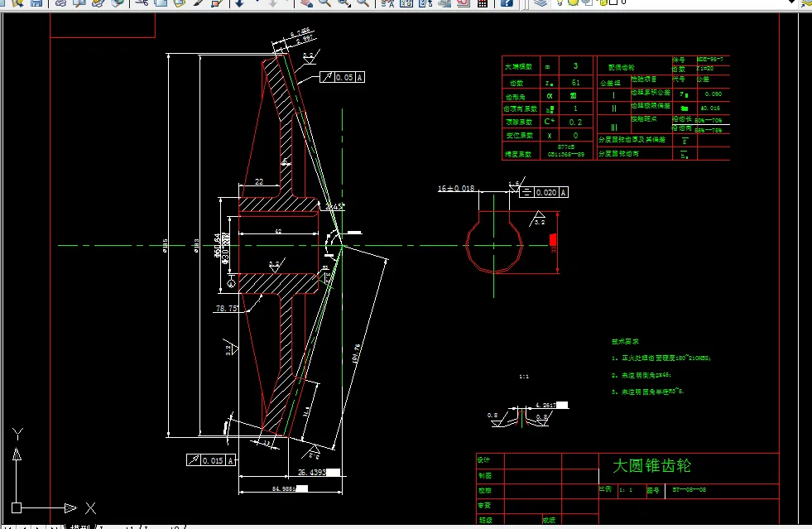Open the Layer Properties Manager icon
This screenshot has width=812, height=529.
coord(541,2)
